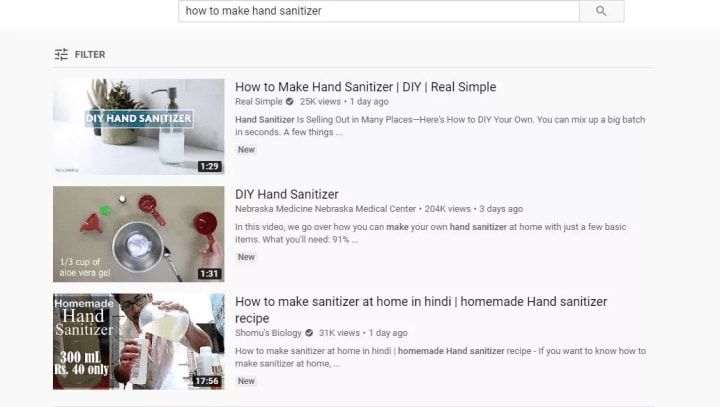Image resolution: width=720 pixels, height=407 pixels.
Task: Open the aloe vera gel video thumbnail
Action: [139, 234]
